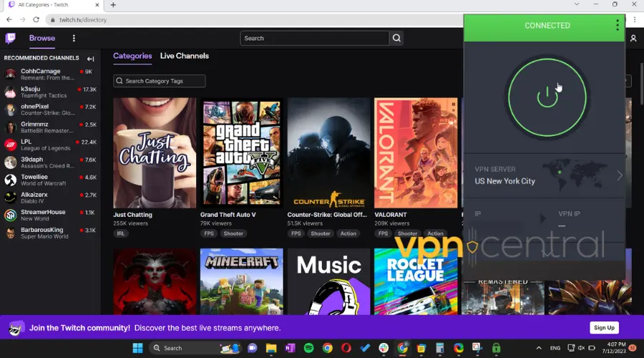Click the IRL tag under Just Chatting
This screenshot has width=644, height=358.
click(120, 233)
